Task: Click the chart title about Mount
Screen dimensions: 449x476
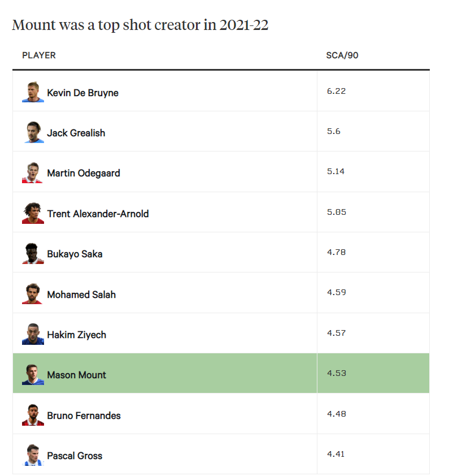Action: click(140, 25)
